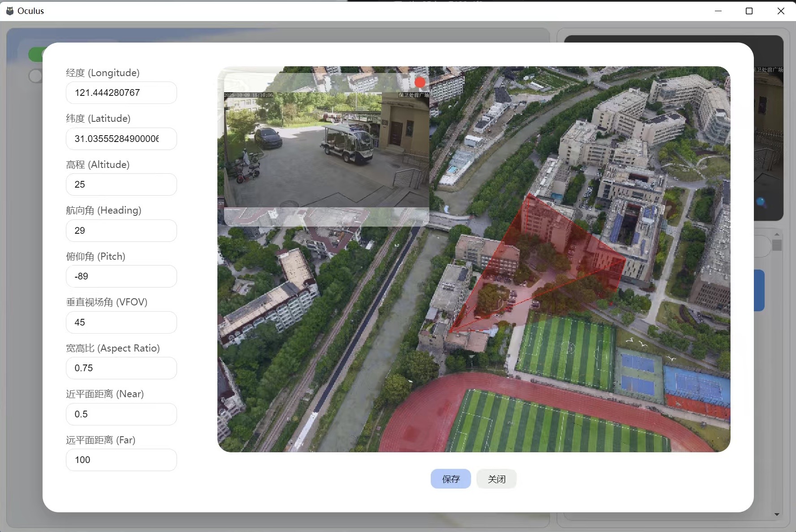Click the Longitude value input field
This screenshot has height=532, width=796.
121,93
